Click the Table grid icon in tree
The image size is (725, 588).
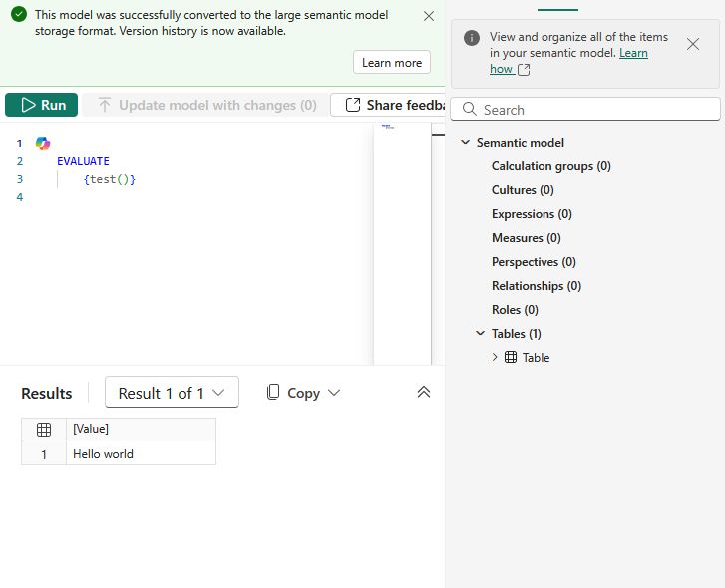coord(511,358)
